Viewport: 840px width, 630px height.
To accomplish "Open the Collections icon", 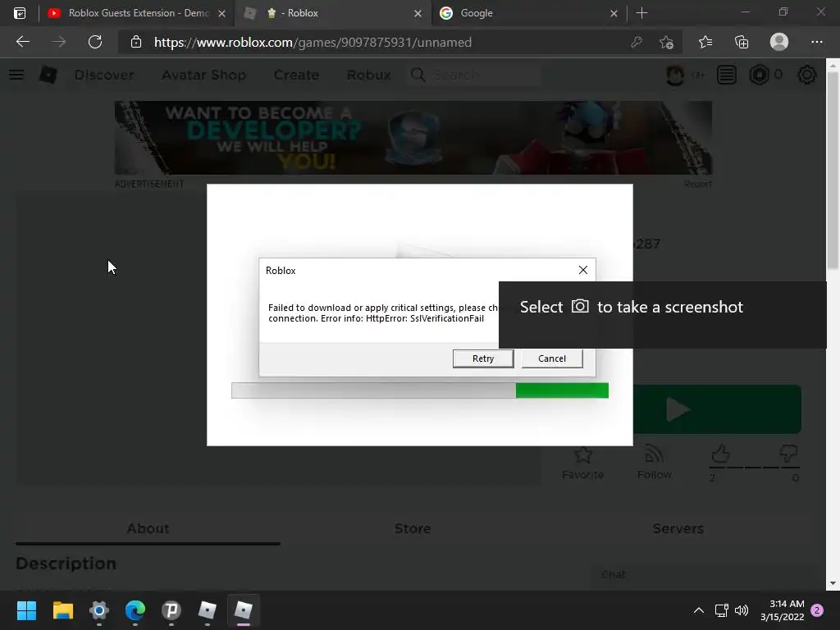I will [742, 42].
